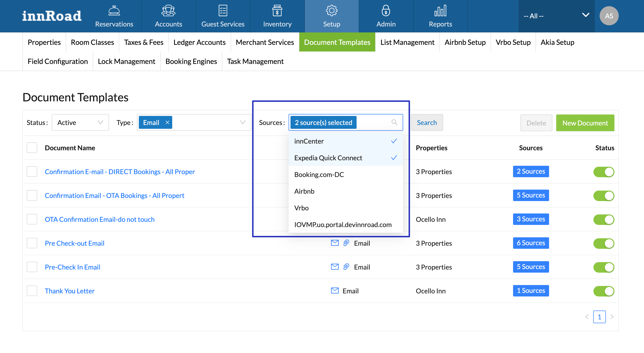
Task: Open the Type dropdown arrow
Action: click(242, 122)
